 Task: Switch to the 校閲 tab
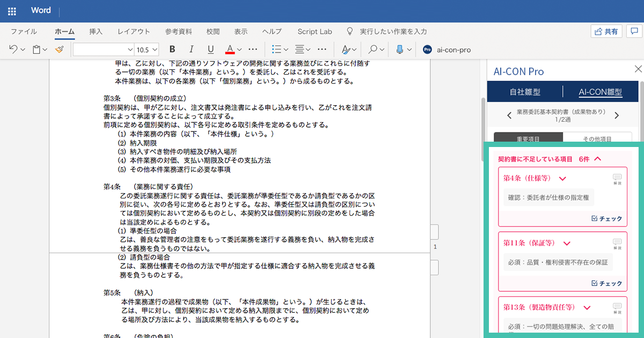(213, 32)
